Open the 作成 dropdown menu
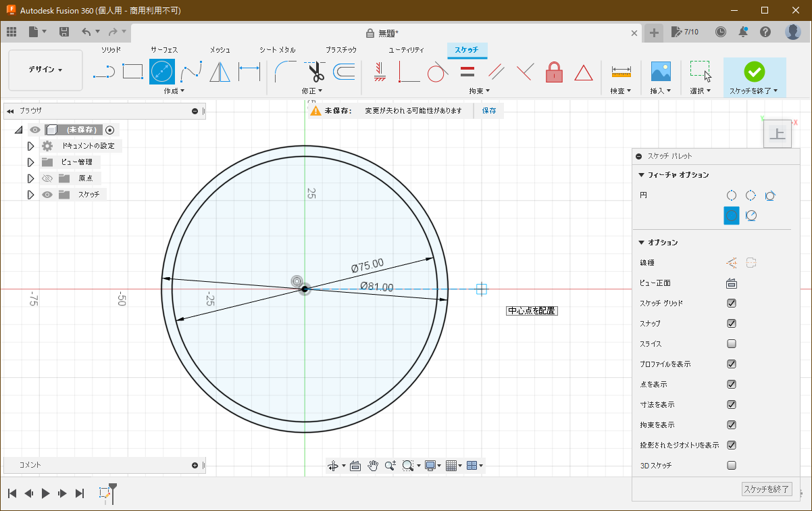Viewport: 812px width, 511px height. pos(174,91)
